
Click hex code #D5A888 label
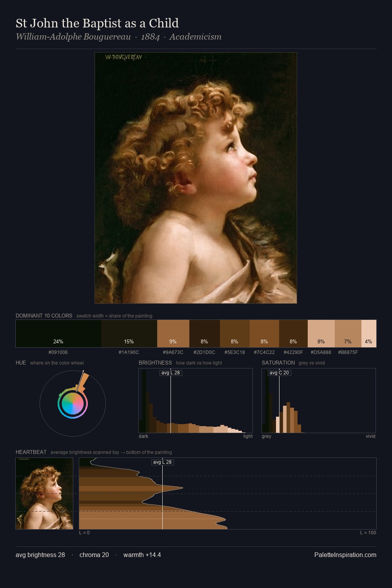coord(321,352)
